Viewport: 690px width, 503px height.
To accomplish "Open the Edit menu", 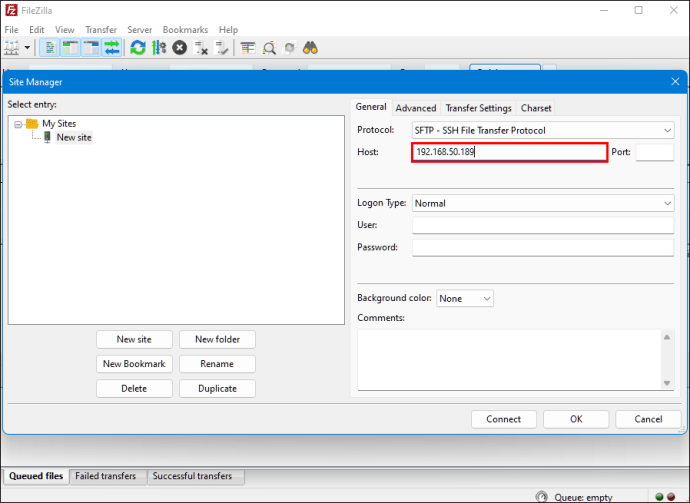I will pyautogui.click(x=37, y=29).
